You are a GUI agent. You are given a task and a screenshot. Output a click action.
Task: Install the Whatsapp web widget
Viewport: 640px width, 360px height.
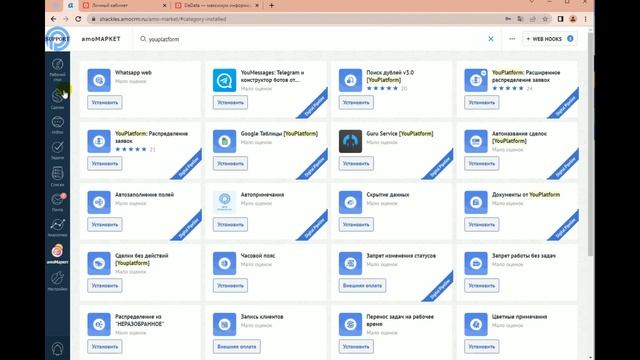(x=105, y=102)
